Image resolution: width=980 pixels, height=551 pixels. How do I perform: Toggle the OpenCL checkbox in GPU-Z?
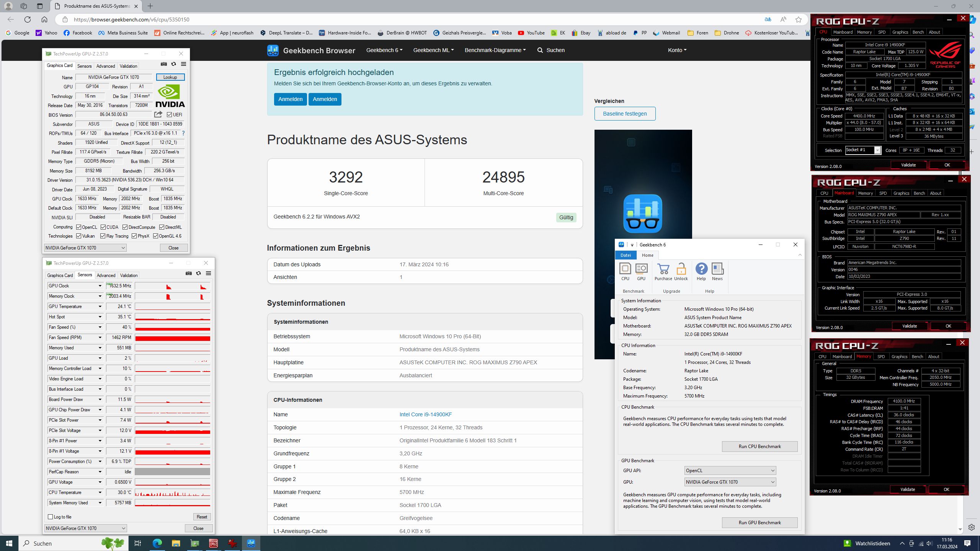pyautogui.click(x=78, y=227)
